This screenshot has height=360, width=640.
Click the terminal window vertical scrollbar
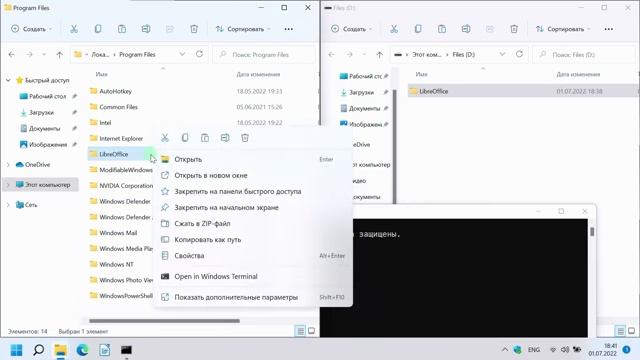[592, 232]
